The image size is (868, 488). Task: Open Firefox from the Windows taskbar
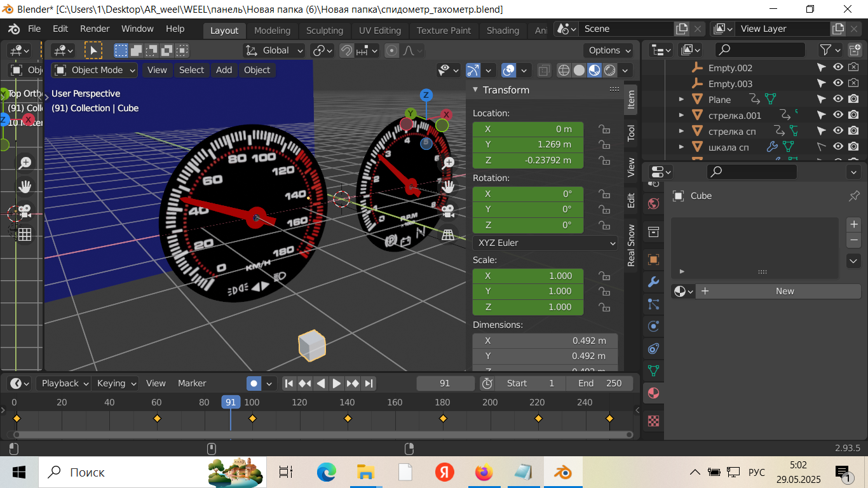pyautogui.click(x=484, y=472)
